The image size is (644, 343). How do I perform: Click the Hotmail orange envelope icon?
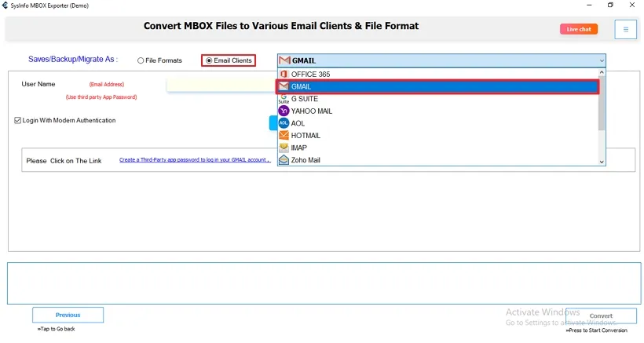click(284, 136)
